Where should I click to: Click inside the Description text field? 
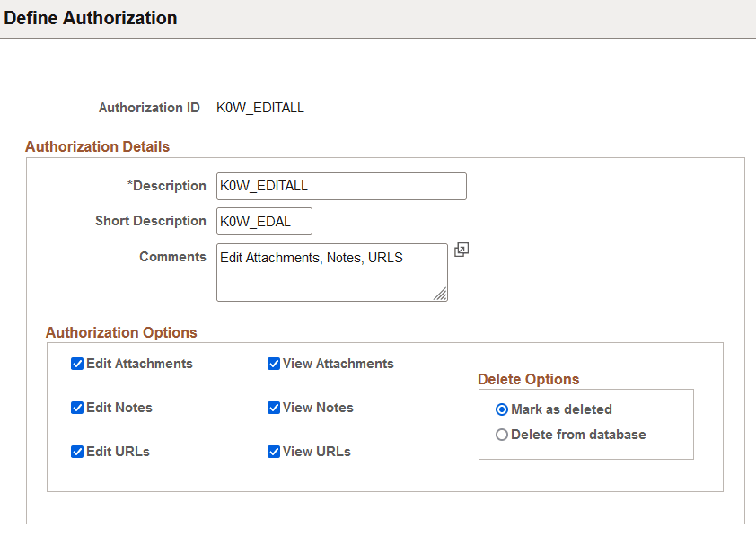point(341,186)
